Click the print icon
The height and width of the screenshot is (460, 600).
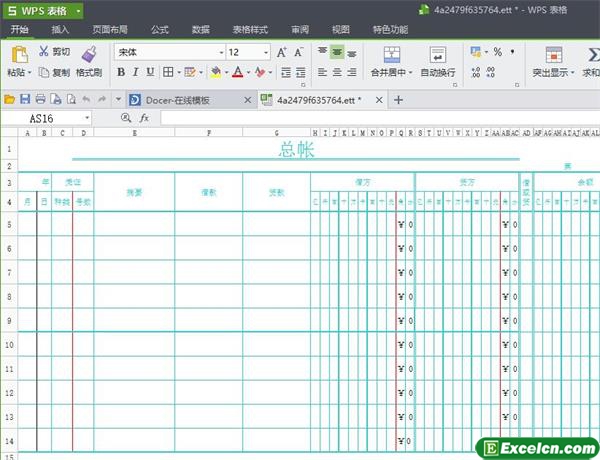pyautogui.click(x=40, y=100)
